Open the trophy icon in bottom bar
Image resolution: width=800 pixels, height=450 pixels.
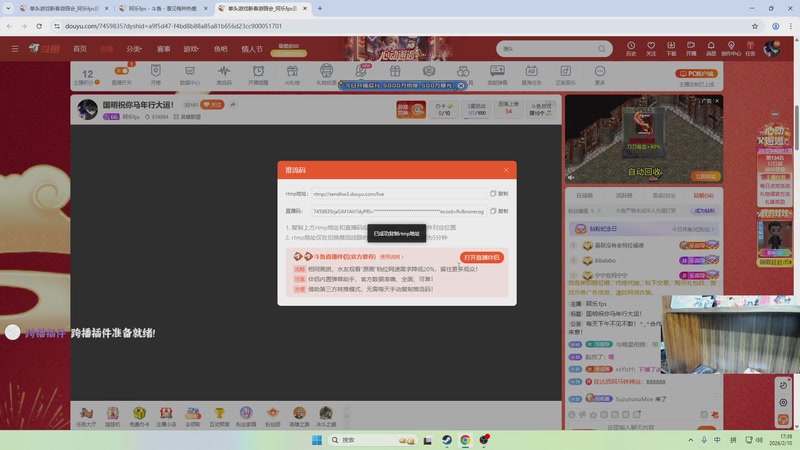point(219,416)
